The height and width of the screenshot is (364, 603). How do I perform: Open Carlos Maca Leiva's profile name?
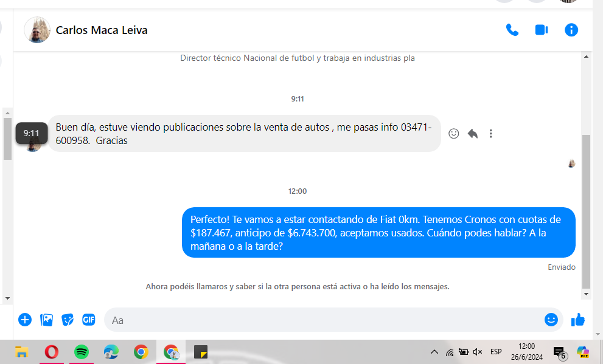102,30
